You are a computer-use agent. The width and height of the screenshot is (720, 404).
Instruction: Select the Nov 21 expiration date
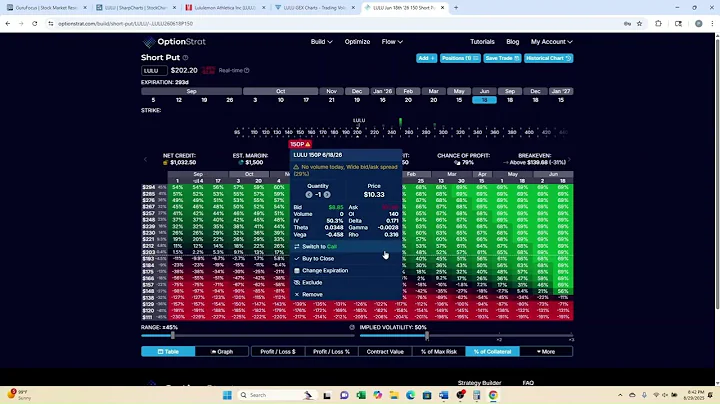[x=331, y=100]
